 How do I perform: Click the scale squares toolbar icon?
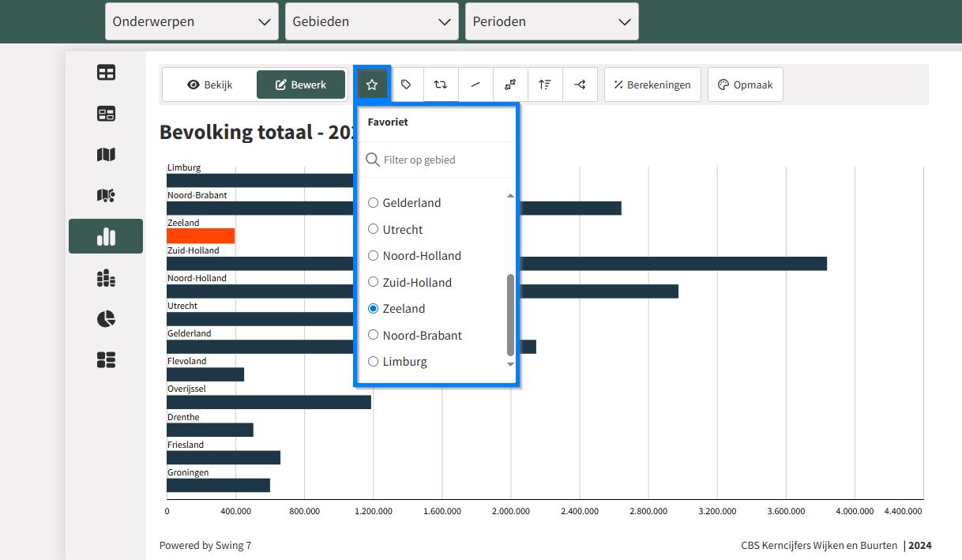point(510,85)
